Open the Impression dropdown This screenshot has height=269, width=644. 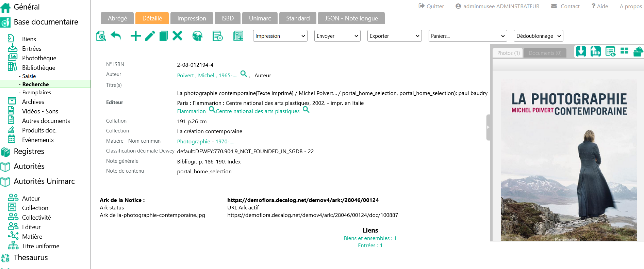(280, 36)
